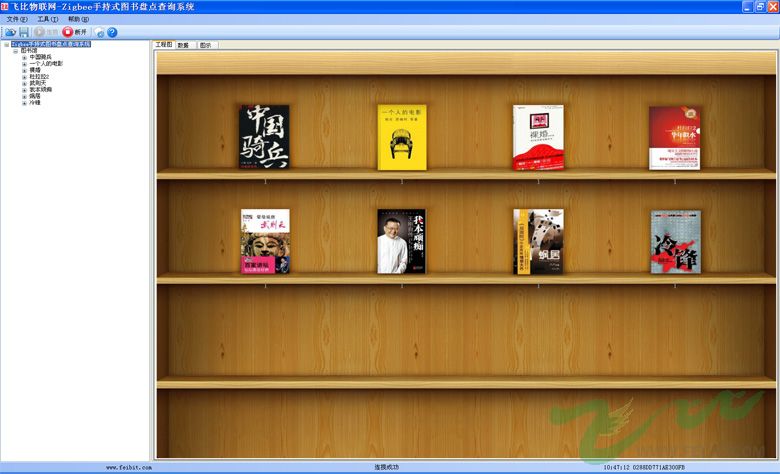Viewport: 780px width, 474px height.
Task: Expand the 一个人的电影 tree node
Action: coord(24,64)
